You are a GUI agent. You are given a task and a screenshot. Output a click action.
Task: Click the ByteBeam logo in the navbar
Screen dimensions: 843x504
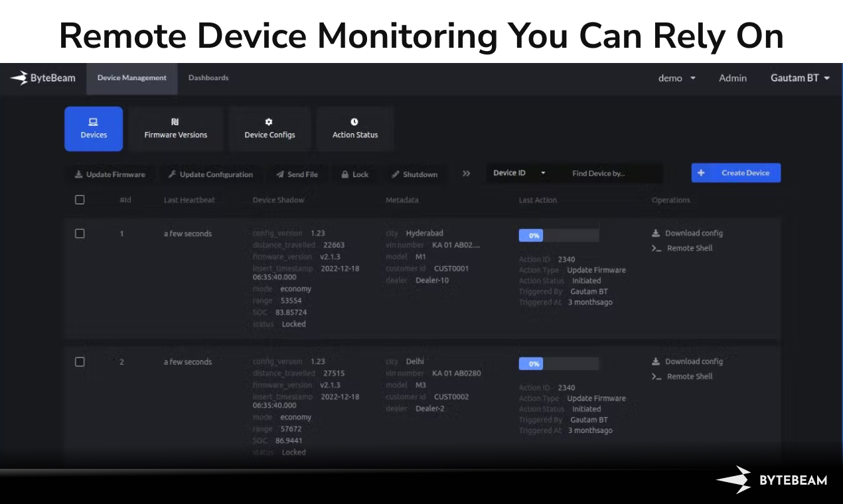click(43, 78)
